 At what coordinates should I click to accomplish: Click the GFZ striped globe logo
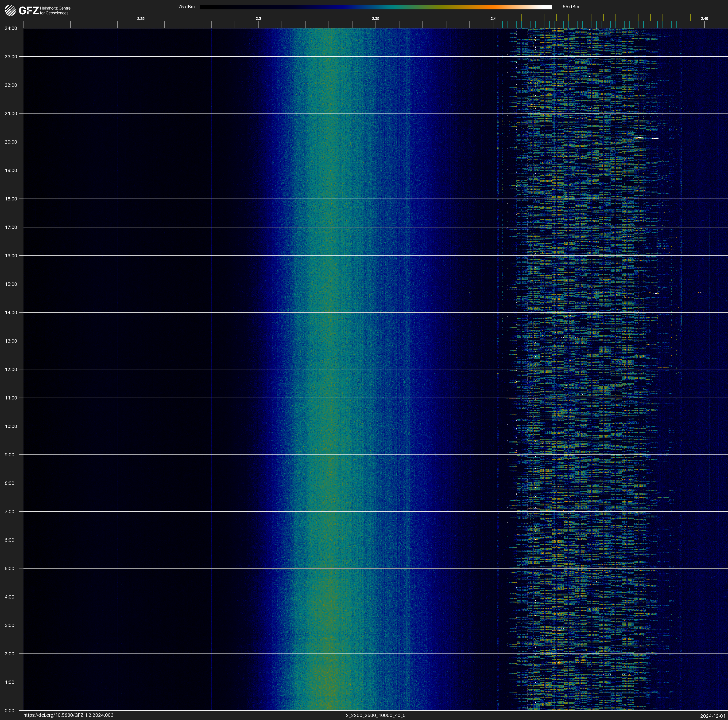click(x=10, y=10)
